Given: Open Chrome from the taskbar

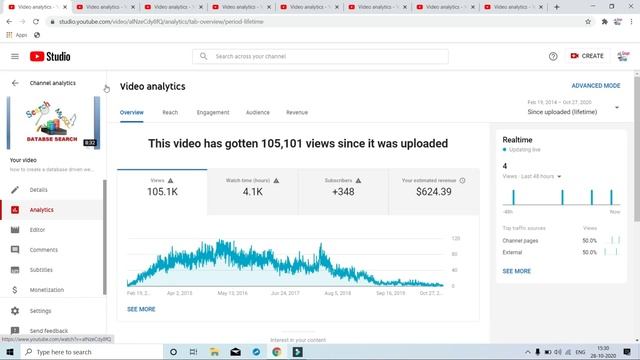Looking at the screenshot, I should tap(277, 352).
